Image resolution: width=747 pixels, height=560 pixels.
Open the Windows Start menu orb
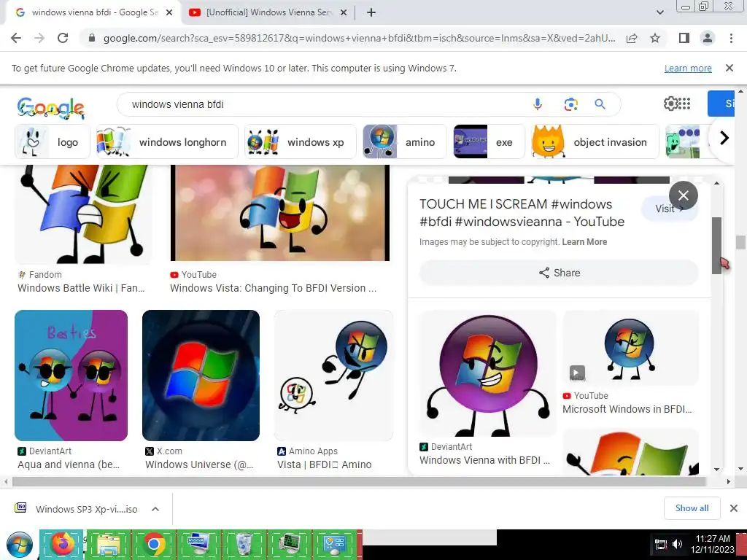[x=19, y=545]
